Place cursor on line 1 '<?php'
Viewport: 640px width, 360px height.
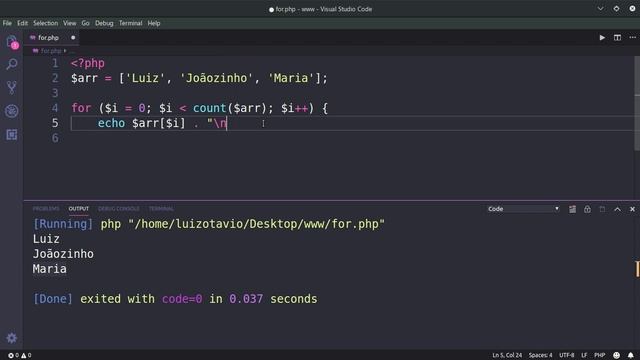pyautogui.click(x=88, y=63)
